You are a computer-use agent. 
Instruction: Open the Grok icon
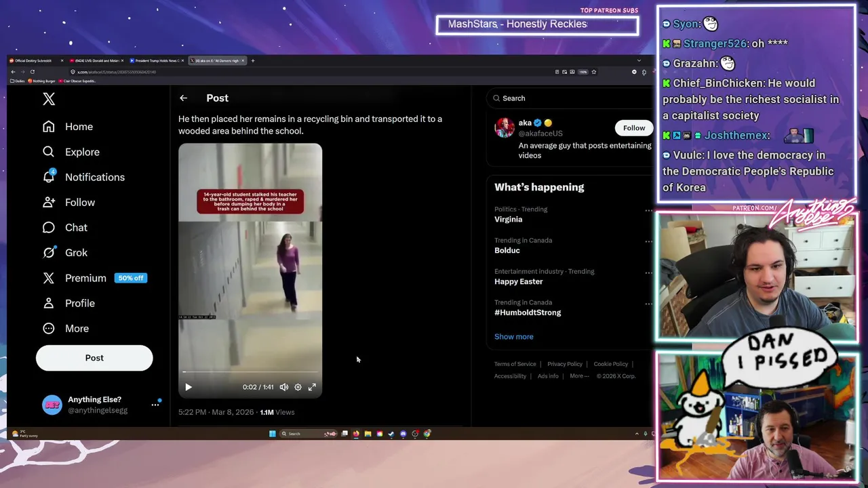[49, 252]
